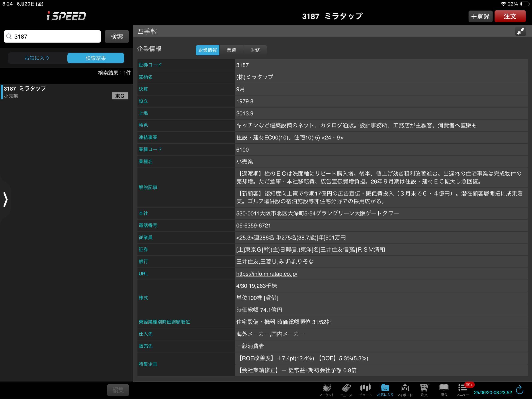This screenshot has width=532, height=399.
Task: Click the 単位100株 [貸借] text
Action: pos(257,298)
